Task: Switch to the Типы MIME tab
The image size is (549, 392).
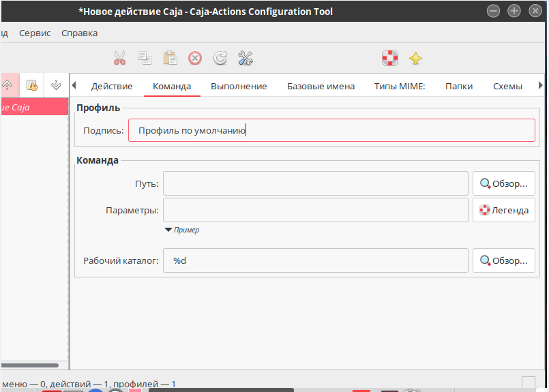Action: pyautogui.click(x=400, y=86)
